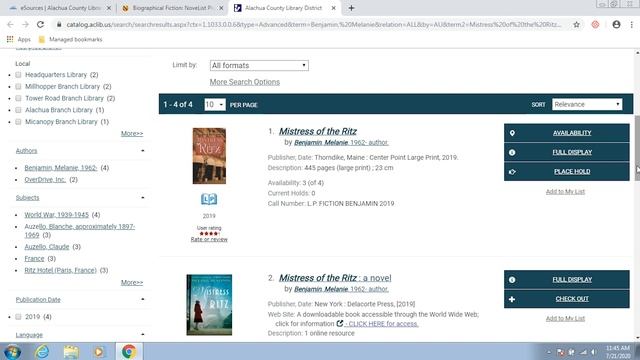Close the Biographical Fiction NoveList tab
Screen dimensions: 640x360
(x=221, y=8)
